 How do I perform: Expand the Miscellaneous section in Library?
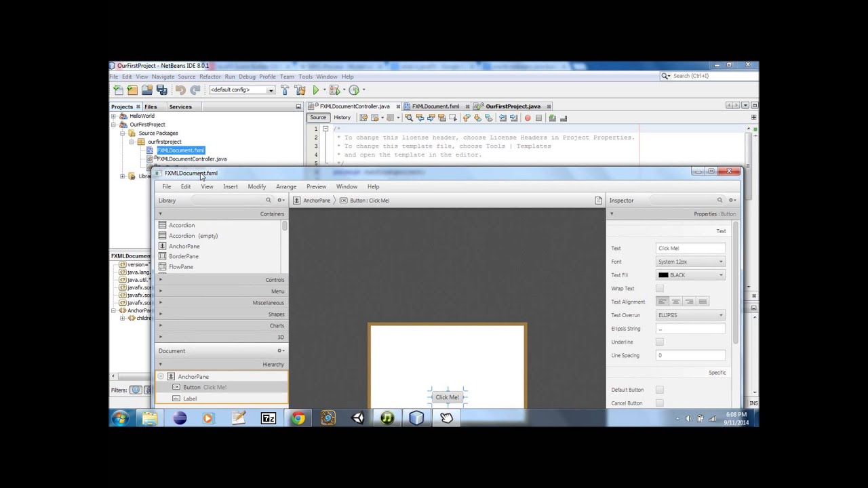(221, 303)
